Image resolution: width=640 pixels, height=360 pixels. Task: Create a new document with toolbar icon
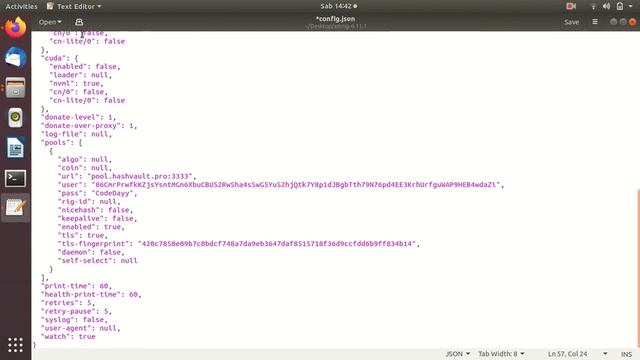point(79,22)
